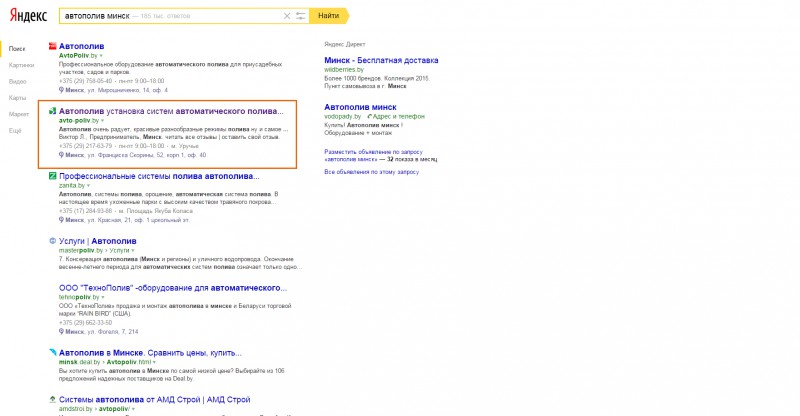Click the zanita.by green URL
The height and width of the screenshot is (416, 800).
click(x=71, y=186)
